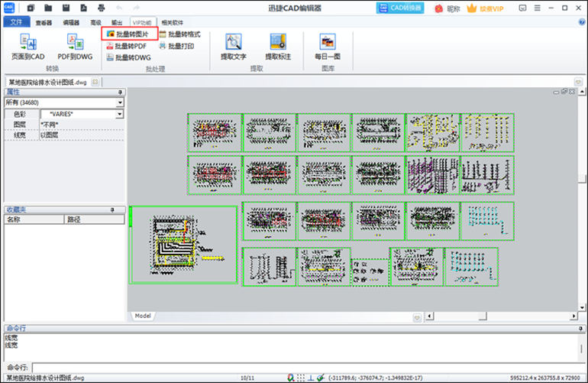Select the Model layout tab
Viewport: 588px width, 383px height.
click(x=143, y=316)
